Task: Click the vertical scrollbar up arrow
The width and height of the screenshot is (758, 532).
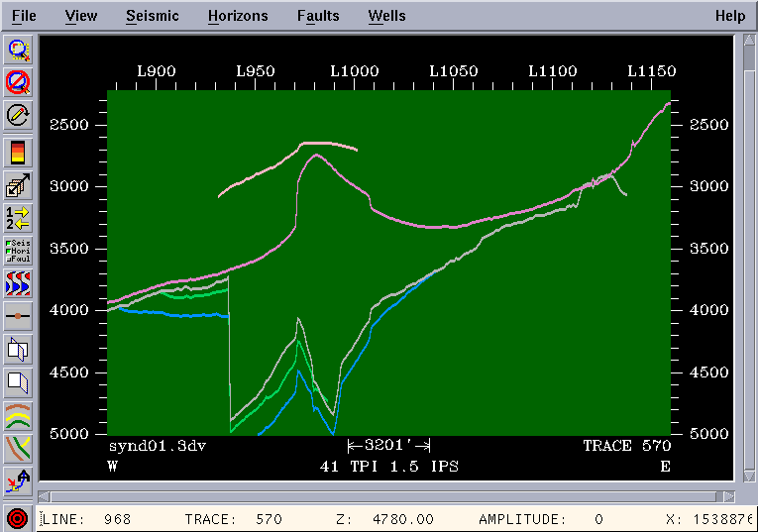Action: [x=749, y=40]
